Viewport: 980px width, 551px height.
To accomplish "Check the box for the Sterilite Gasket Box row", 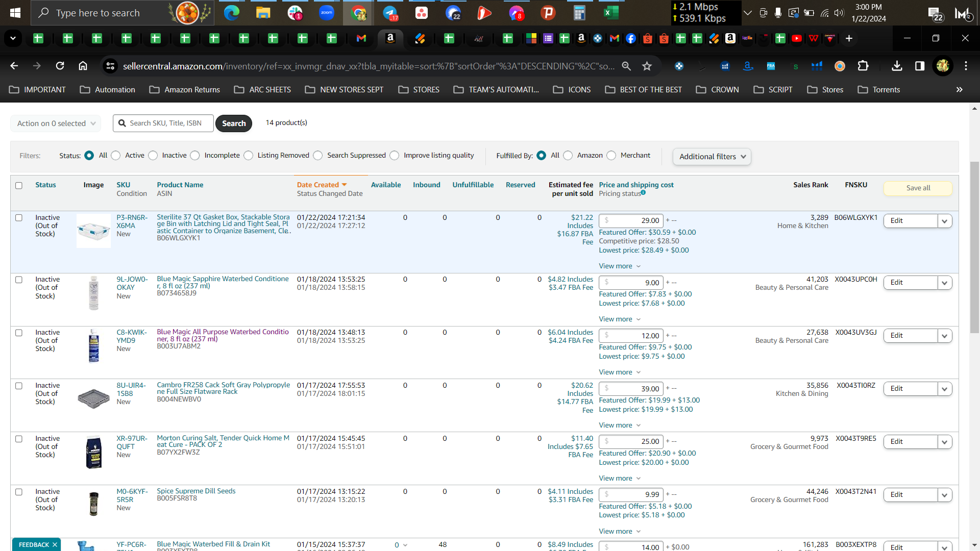I will click(19, 217).
